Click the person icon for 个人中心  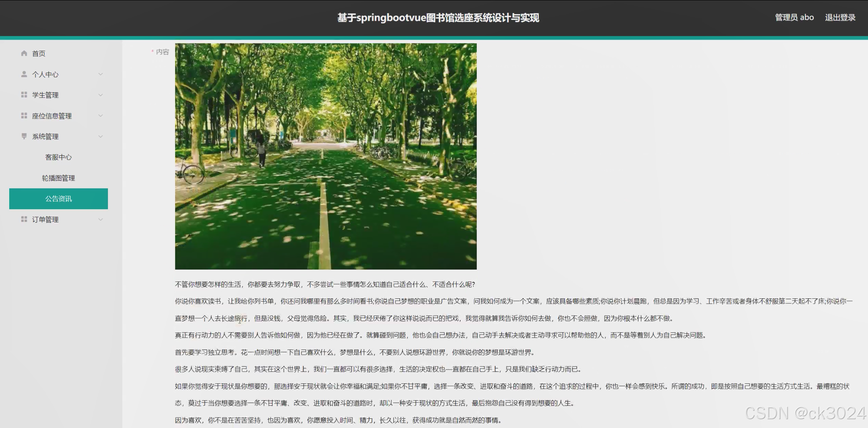tap(24, 74)
